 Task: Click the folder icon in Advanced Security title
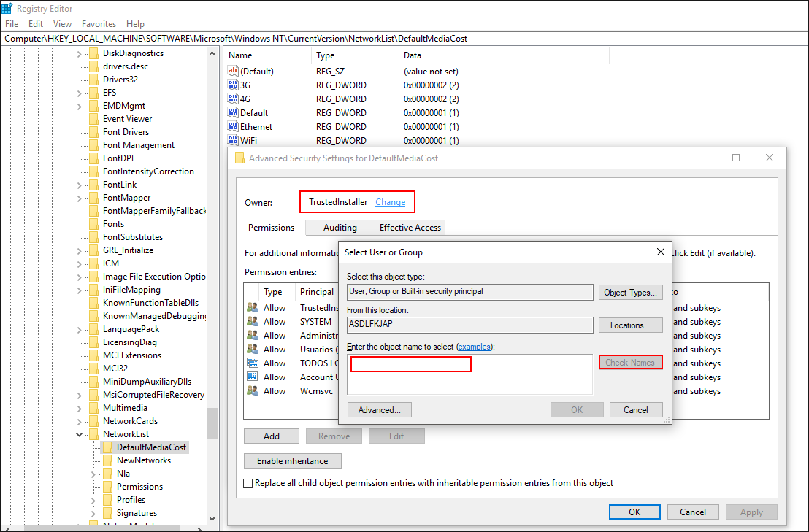pyautogui.click(x=239, y=158)
